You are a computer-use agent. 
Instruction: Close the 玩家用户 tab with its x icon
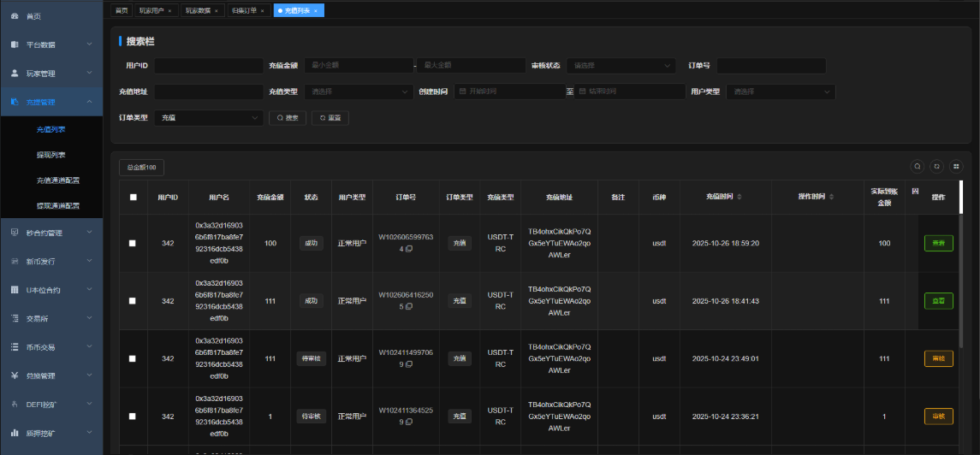pyautogui.click(x=169, y=10)
